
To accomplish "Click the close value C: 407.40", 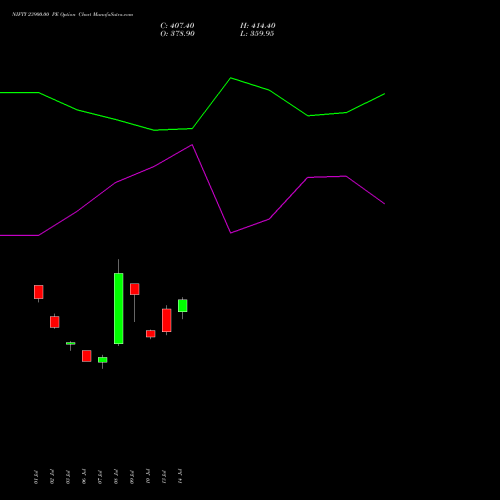I will [x=177, y=26].
